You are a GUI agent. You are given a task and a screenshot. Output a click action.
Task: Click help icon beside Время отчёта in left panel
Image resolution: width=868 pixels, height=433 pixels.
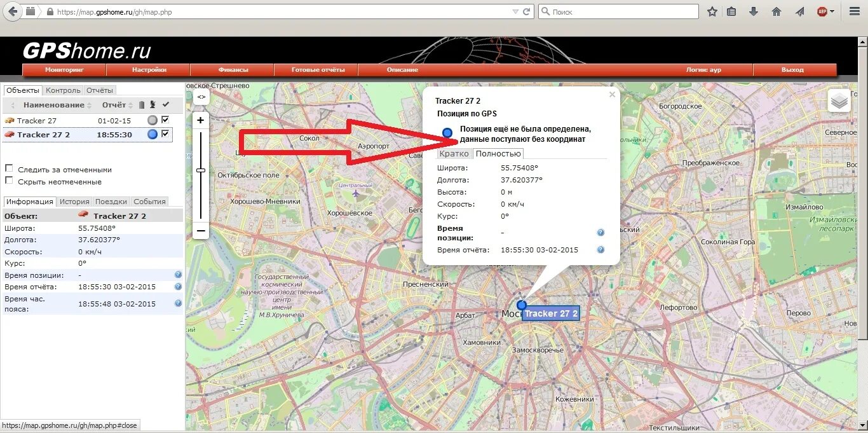(x=179, y=287)
